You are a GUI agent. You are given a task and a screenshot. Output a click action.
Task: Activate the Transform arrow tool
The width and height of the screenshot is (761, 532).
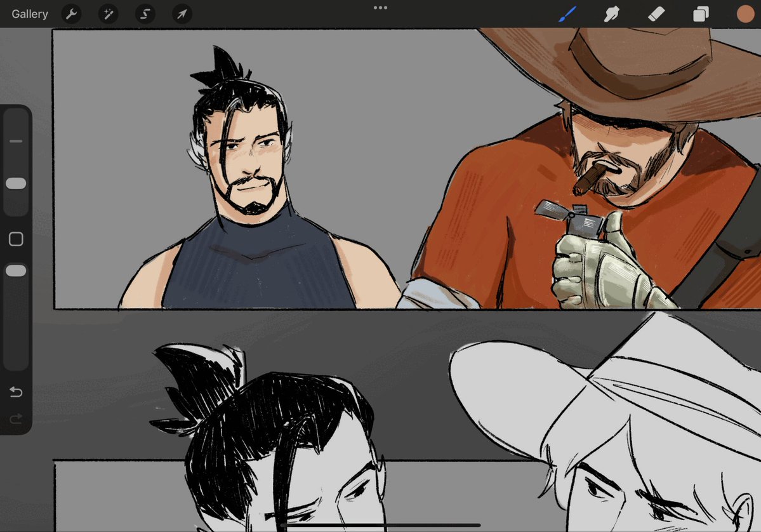(x=182, y=14)
